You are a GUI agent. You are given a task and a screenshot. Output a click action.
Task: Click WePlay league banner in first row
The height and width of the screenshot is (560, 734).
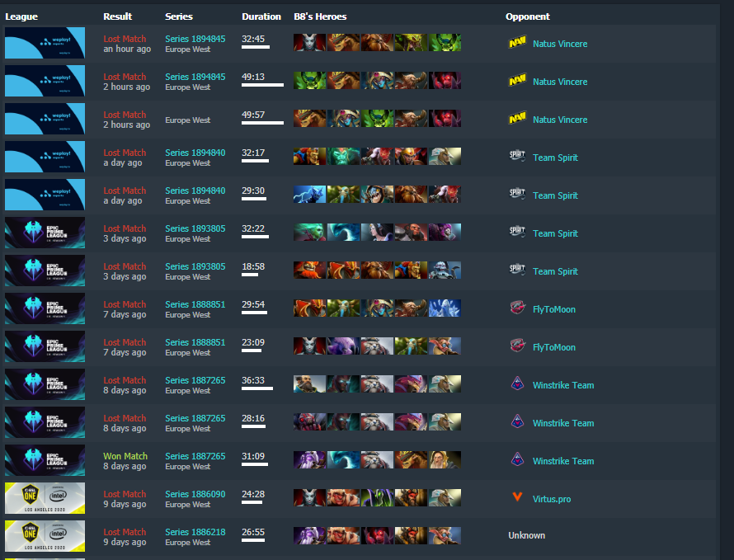click(x=45, y=43)
